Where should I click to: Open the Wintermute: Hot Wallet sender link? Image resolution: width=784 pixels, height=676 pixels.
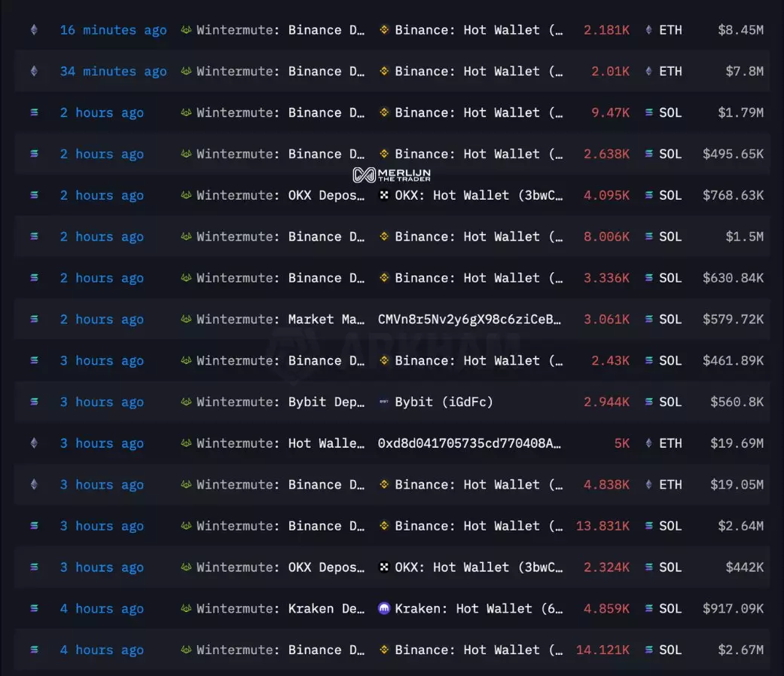280,443
